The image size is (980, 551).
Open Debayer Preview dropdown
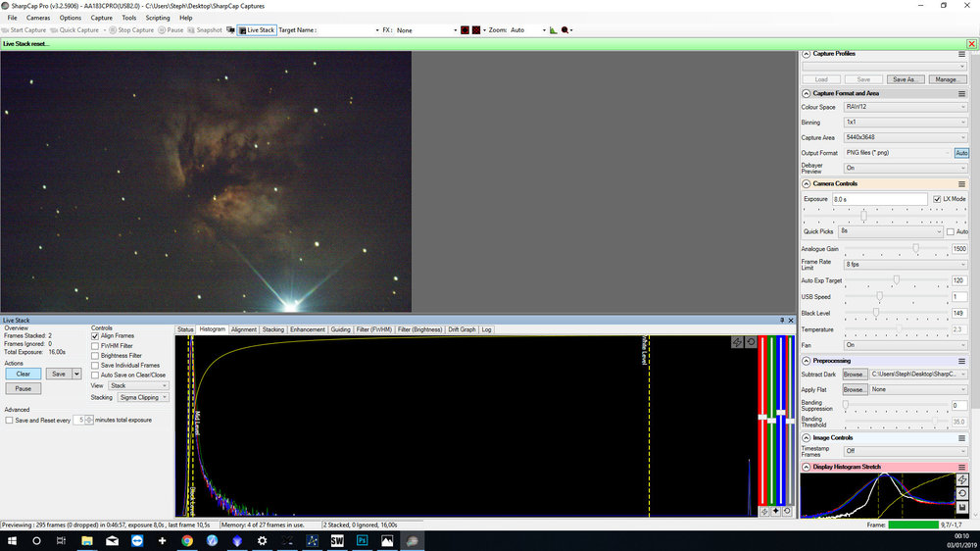[x=905, y=168]
